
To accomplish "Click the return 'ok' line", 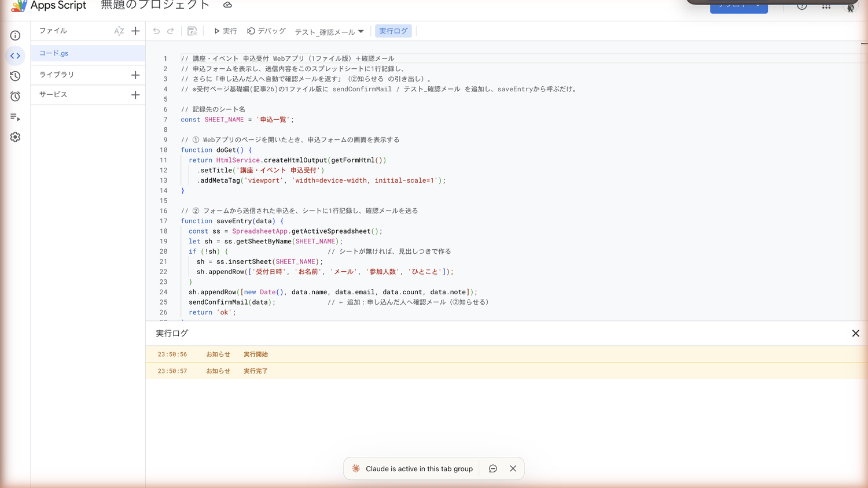I will point(212,312).
